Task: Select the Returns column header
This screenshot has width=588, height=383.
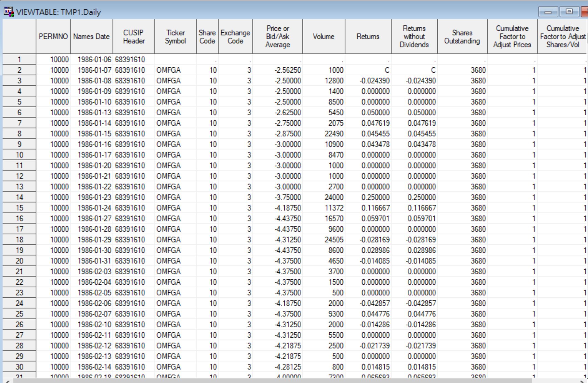Action: (368, 36)
